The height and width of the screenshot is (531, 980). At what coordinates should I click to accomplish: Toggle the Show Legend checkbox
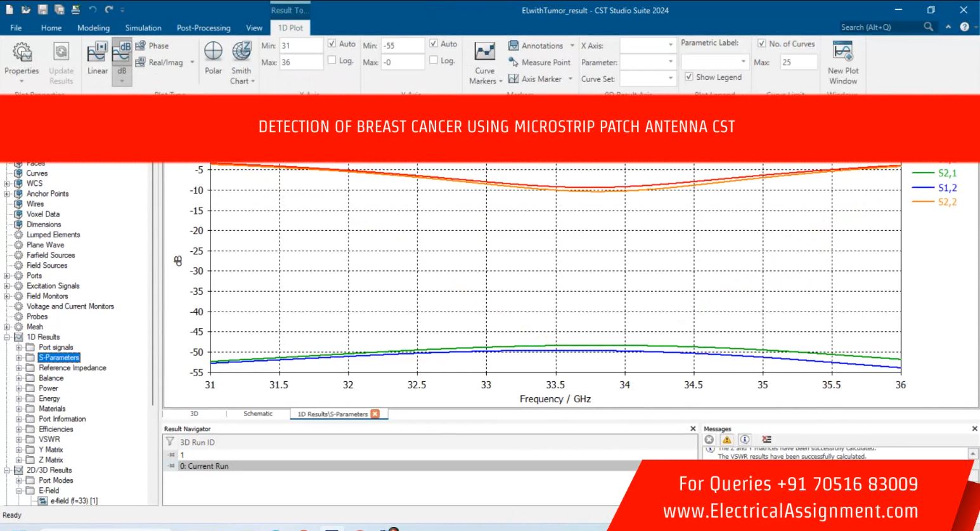[689, 77]
